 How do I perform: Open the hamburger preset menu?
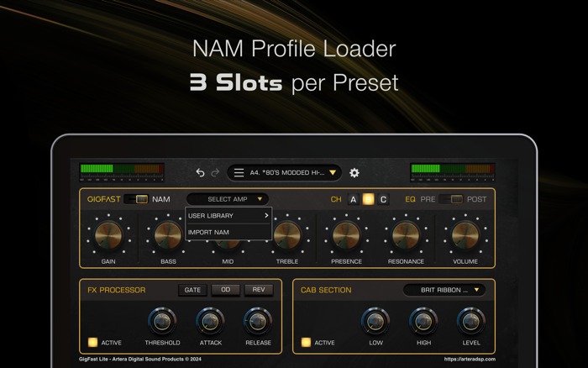click(x=239, y=172)
